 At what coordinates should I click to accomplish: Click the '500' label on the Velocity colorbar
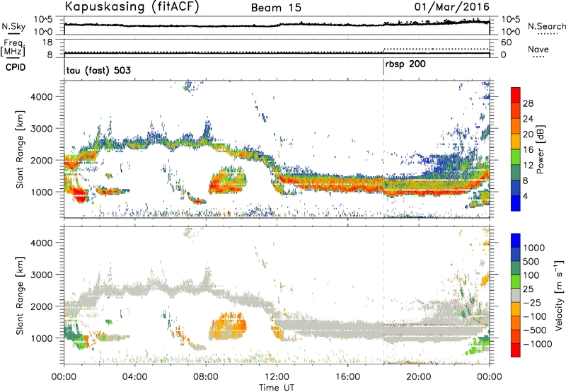(x=531, y=261)
